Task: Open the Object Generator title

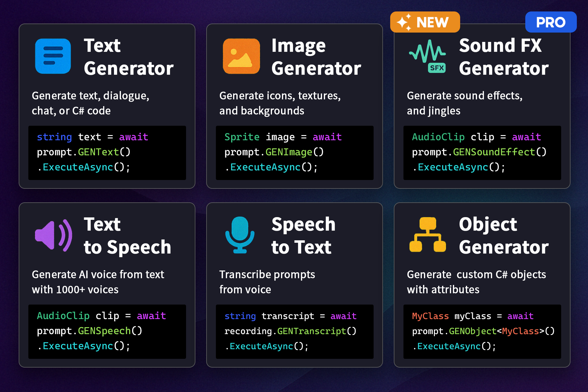Action: click(504, 236)
